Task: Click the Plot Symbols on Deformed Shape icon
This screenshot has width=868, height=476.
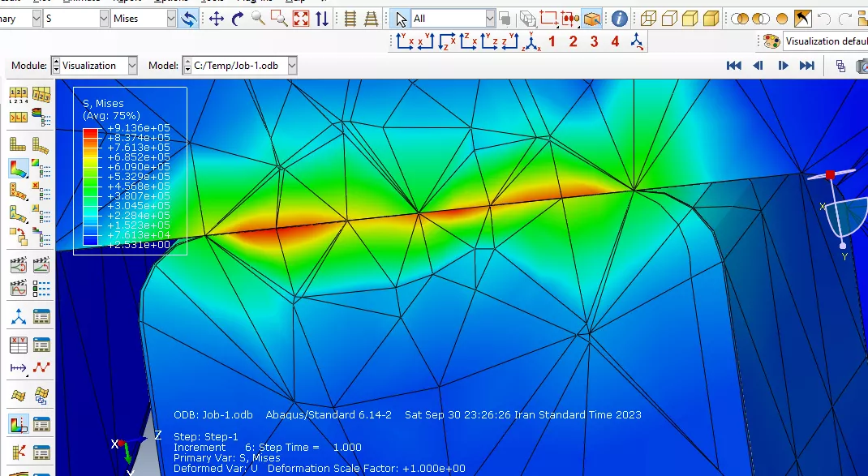Action: [x=19, y=191]
